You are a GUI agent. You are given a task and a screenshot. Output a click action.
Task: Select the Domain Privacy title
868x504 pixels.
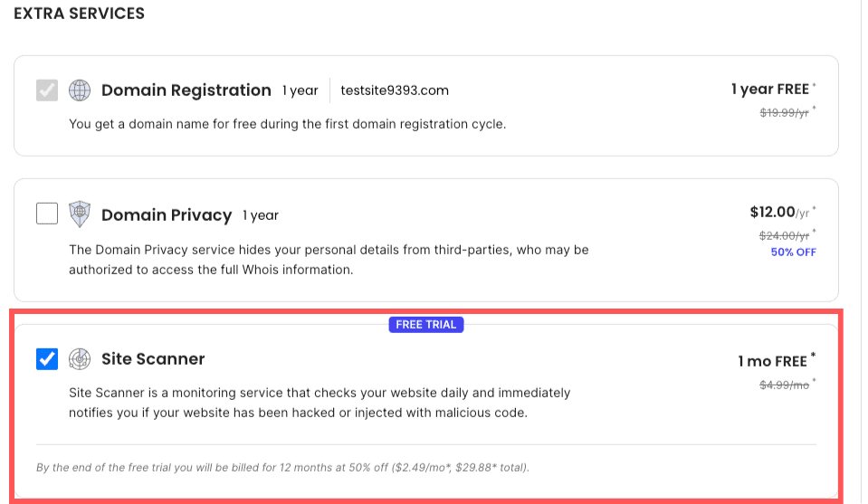click(167, 215)
